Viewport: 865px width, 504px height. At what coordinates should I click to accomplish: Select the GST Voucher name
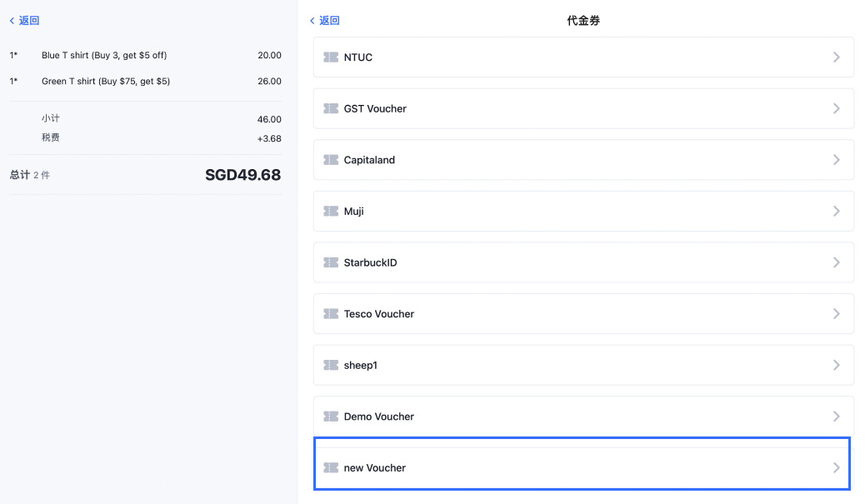tap(375, 108)
